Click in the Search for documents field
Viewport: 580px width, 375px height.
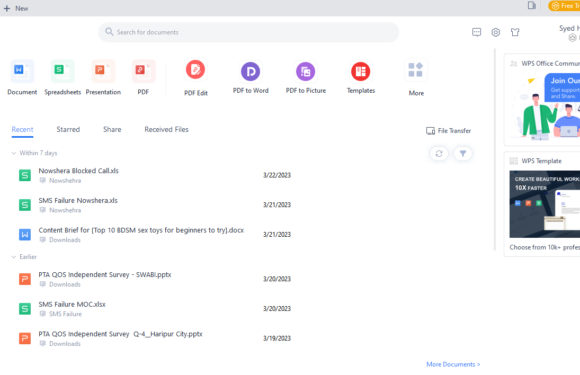click(249, 32)
